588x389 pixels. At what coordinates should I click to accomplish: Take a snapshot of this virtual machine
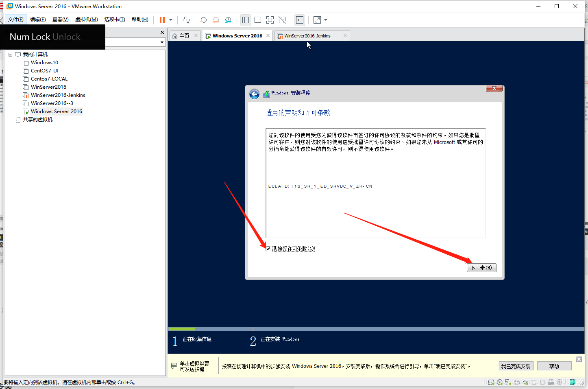[x=204, y=20]
